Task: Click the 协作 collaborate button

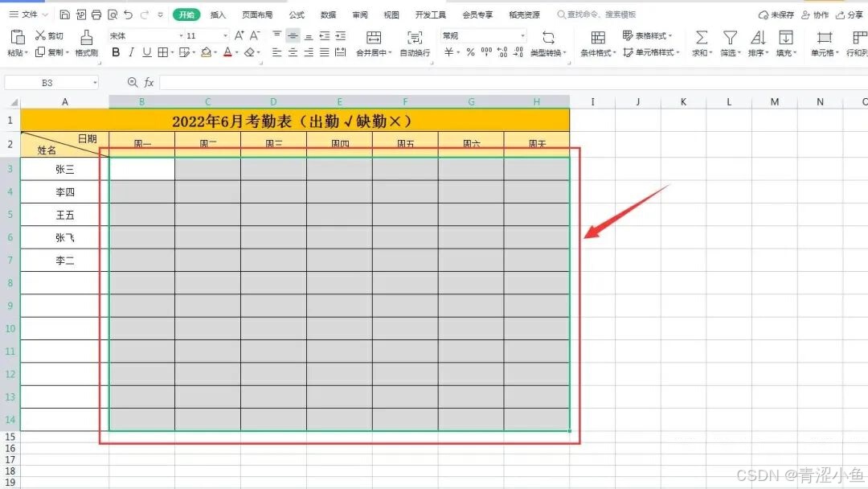Action: coord(816,15)
